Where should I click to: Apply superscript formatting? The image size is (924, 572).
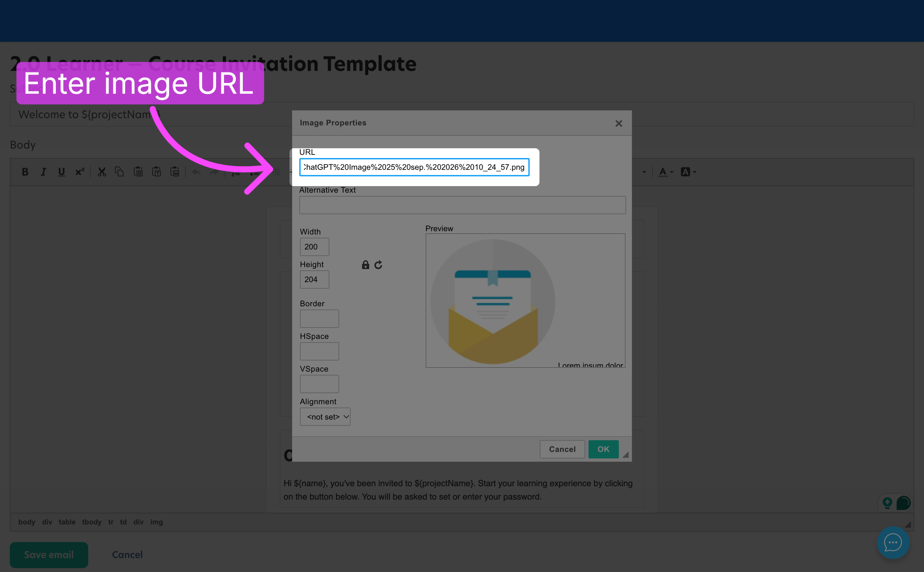point(79,172)
